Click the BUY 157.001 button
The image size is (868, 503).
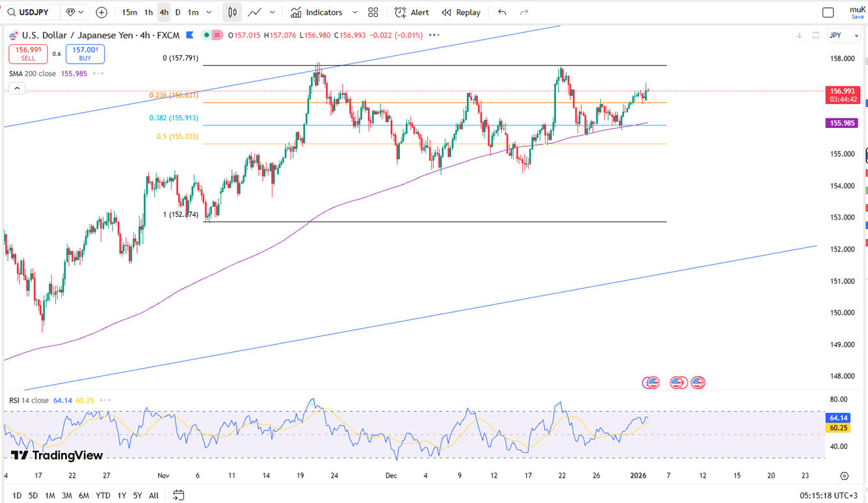(85, 54)
